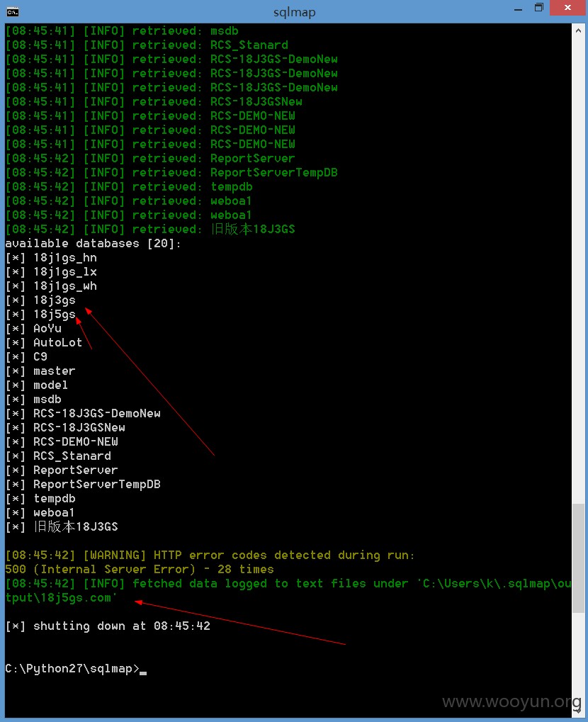Click msdb in the available databases list
Screen dimensions: 588x722
47,400
